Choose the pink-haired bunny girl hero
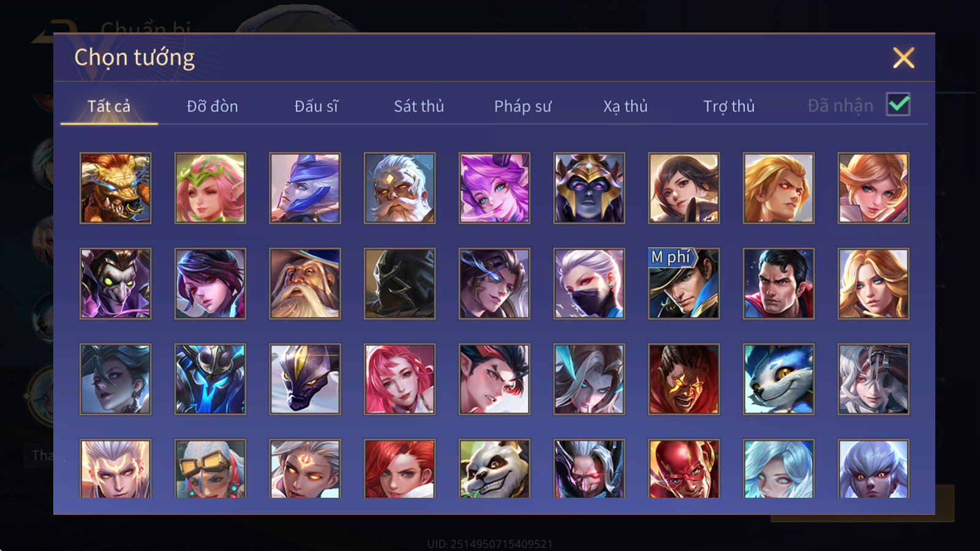Viewport: 980px width, 551px height. (494, 188)
